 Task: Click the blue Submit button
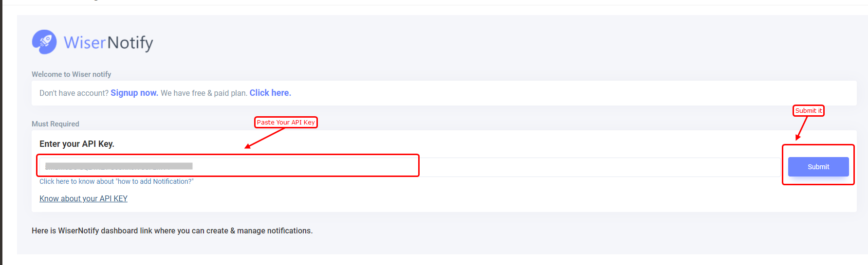tap(818, 167)
